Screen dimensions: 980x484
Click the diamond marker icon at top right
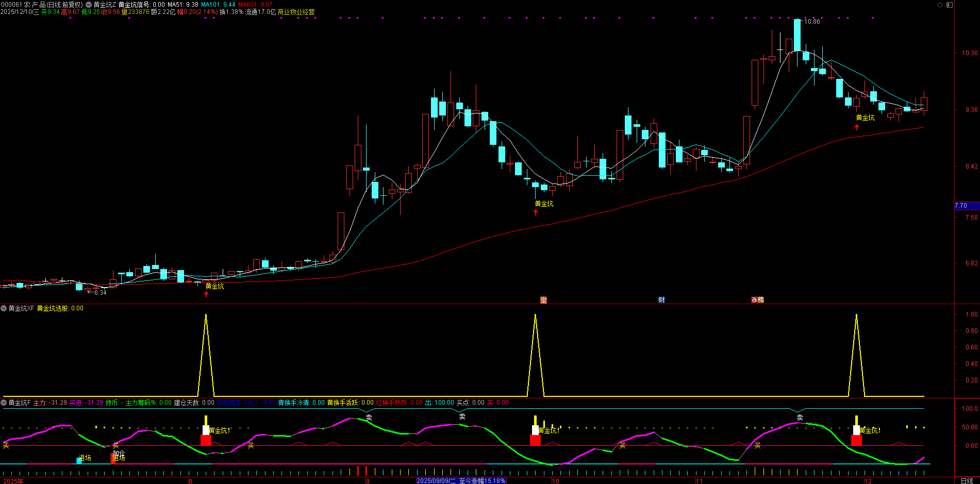940,5
